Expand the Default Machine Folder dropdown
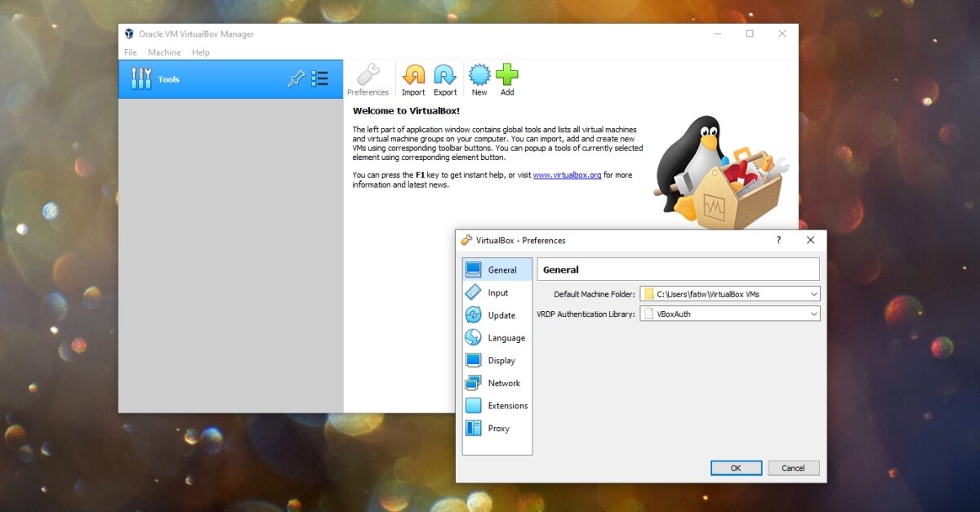The height and width of the screenshot is (512, 980). [813, 294]
